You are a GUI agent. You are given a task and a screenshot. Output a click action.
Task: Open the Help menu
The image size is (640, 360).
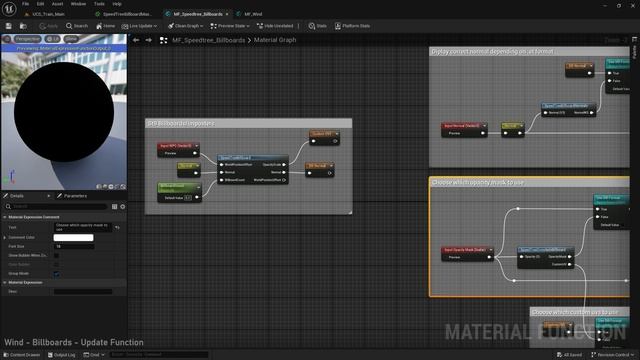click(x=117, y=4)
